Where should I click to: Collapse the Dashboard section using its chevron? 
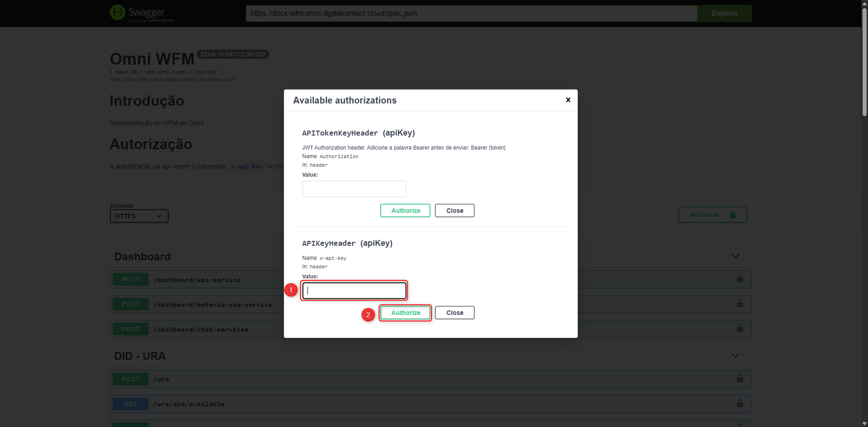click(736, 256)
